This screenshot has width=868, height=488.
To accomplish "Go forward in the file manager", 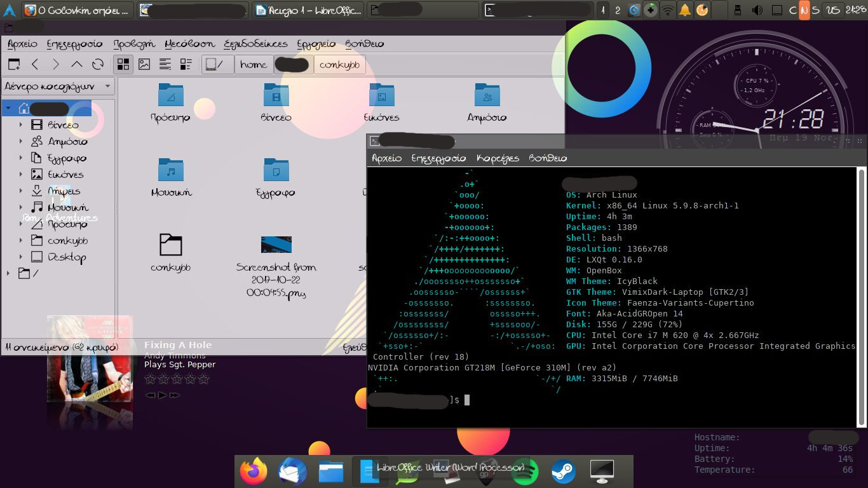I will pyautogui.click(x=56, y=64).
